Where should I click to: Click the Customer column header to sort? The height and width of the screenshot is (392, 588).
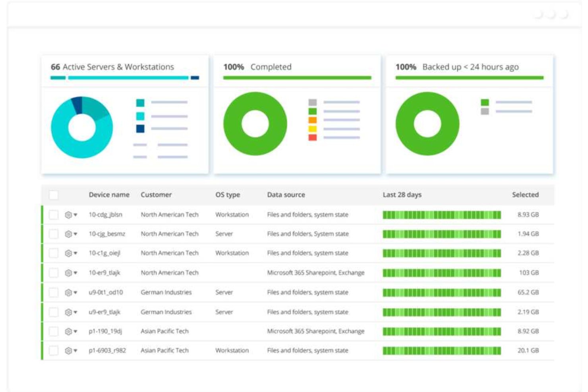click(156, 195)
